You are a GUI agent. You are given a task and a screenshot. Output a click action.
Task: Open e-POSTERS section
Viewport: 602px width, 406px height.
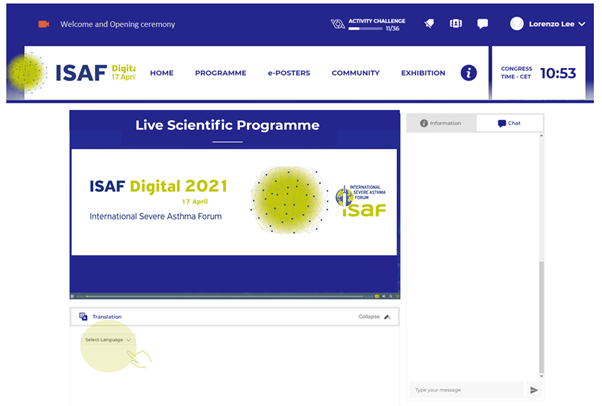pos(289,73)
